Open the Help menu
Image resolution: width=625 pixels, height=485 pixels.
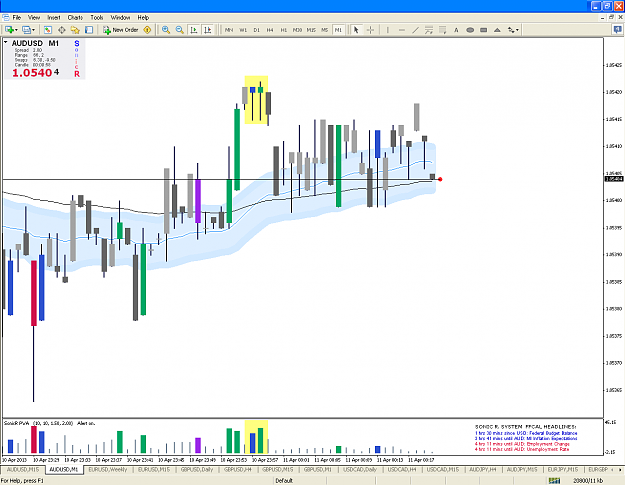(x=143, y=18)
